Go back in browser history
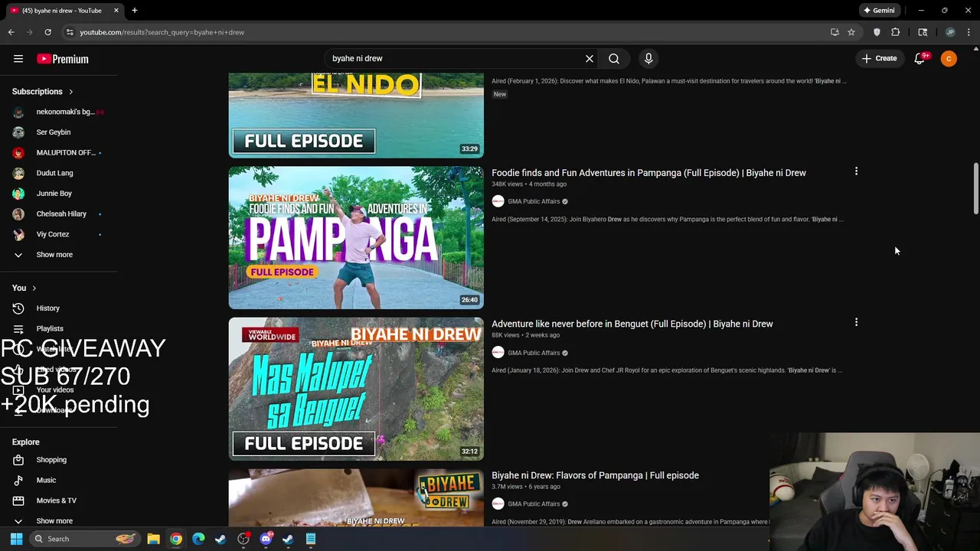The width and height of the screenshot is (980, 551). coord(11,32)
